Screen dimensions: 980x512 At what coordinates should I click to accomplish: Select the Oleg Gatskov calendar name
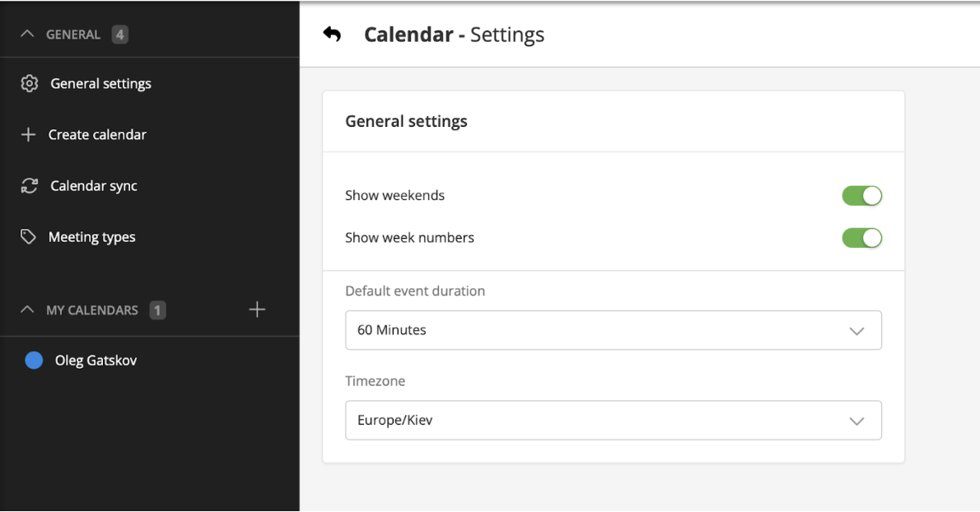click(96, 361)
